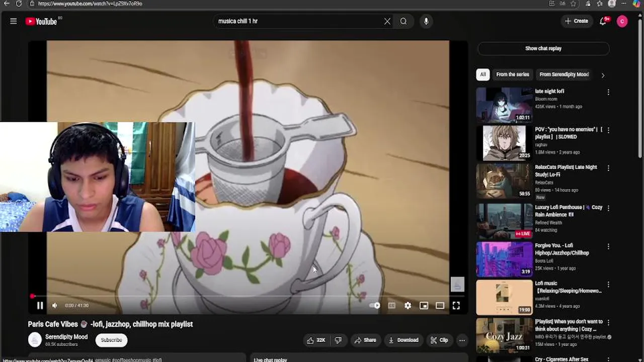The height and width of the screenshot is (362, 644).
Task: Show chat replay
Action: click(543, 48)
